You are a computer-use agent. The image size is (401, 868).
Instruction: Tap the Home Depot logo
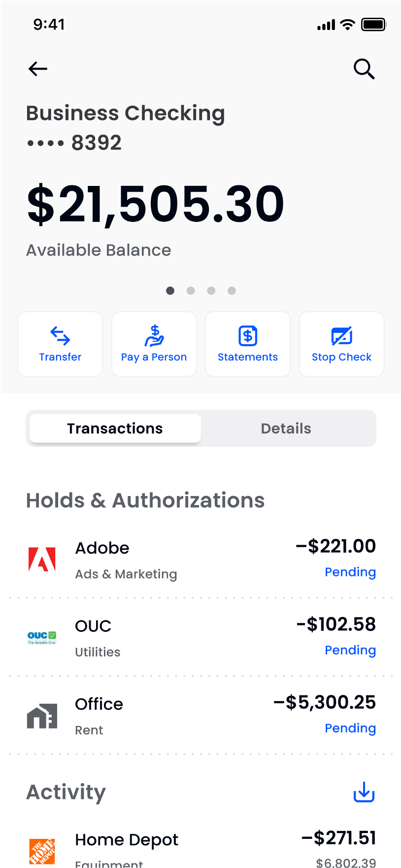point(42,851)
